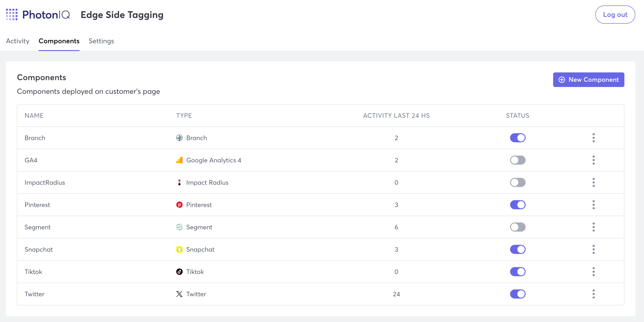Enable the GA4 status toggle

(518, 160)
